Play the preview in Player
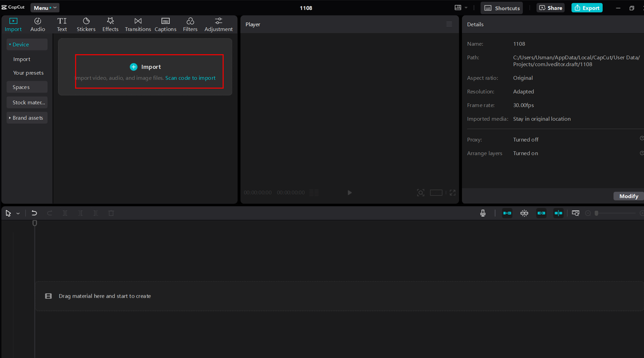Viewport: 644px width, 358px height. [x=350, y=193]
